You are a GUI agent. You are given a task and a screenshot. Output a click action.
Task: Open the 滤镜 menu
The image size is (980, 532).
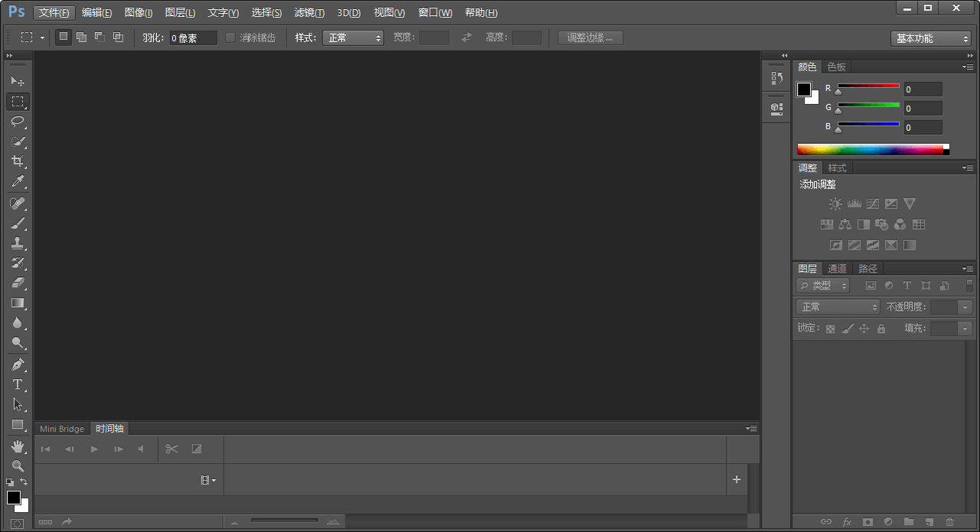[x=309, y=12]
